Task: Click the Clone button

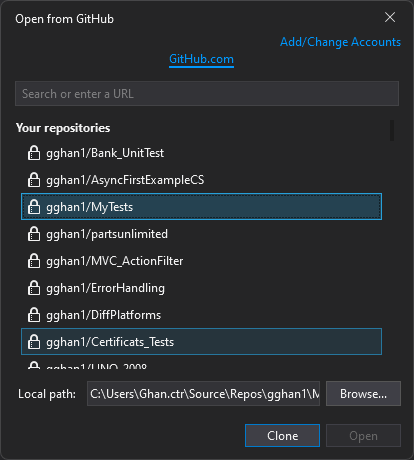Action: pyautogui.click(x=282, y=436)
